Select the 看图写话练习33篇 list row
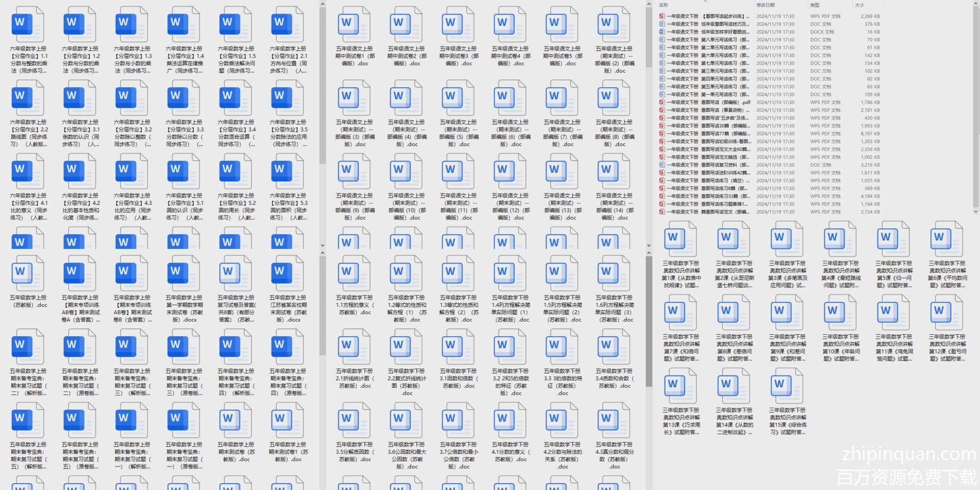 tap(770, 196)
